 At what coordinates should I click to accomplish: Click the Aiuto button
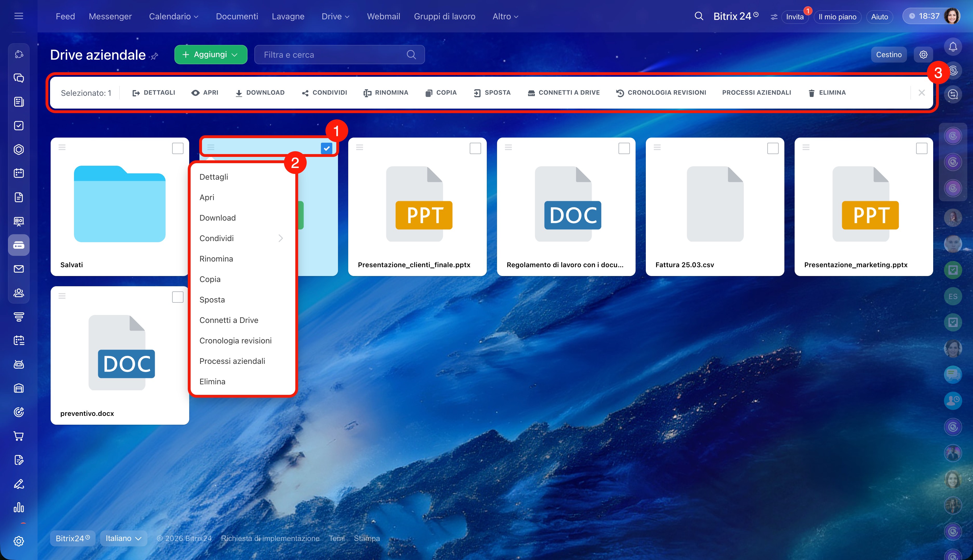[879, 16]
